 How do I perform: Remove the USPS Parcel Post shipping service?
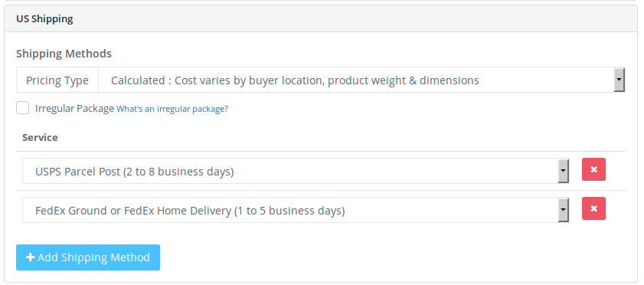tap(593, 169)
